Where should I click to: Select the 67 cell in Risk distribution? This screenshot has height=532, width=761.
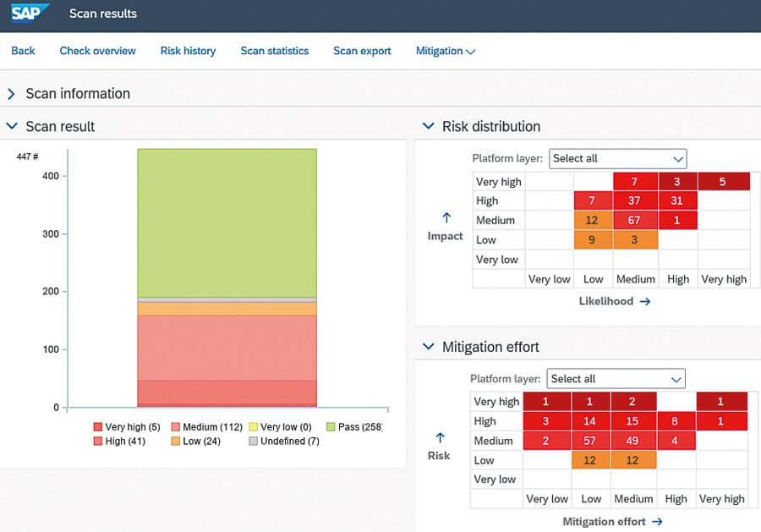[x=636, y=221]
